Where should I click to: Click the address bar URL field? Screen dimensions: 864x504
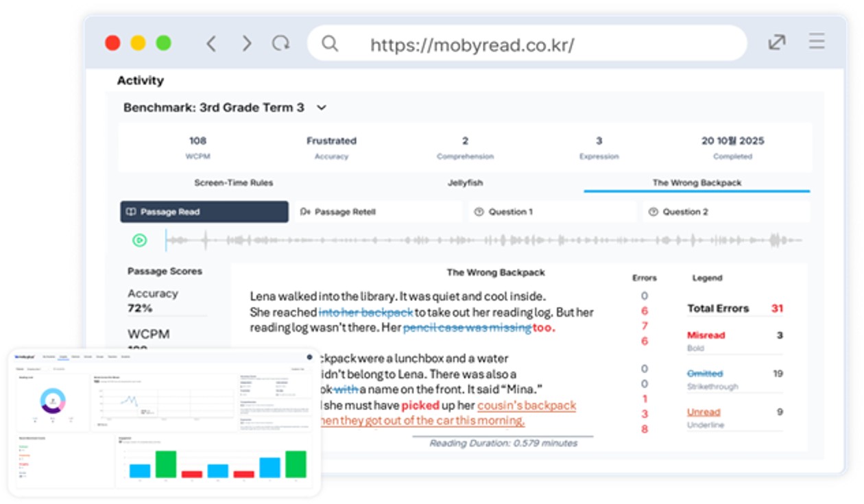[x=472, y=45]
